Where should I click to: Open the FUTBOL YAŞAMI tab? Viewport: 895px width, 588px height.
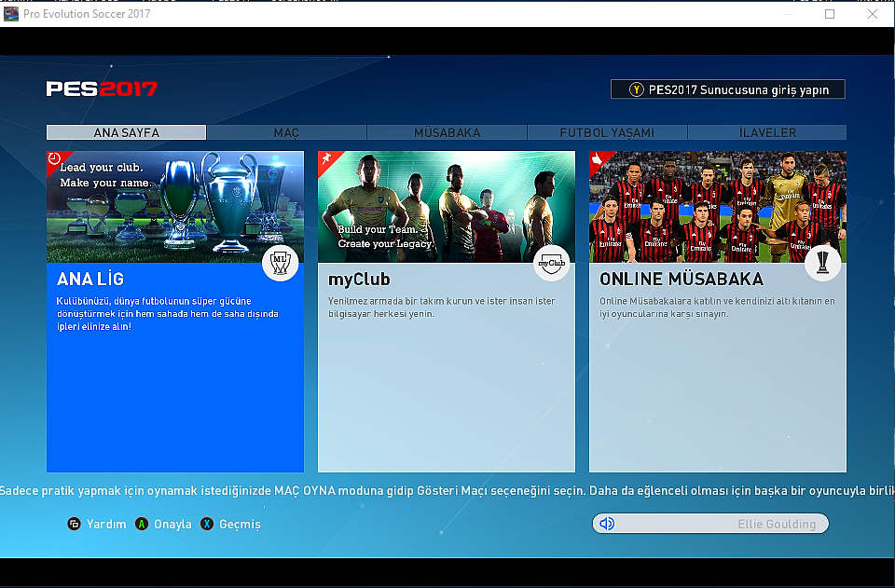pyautogui.click(x=607, y=132)
